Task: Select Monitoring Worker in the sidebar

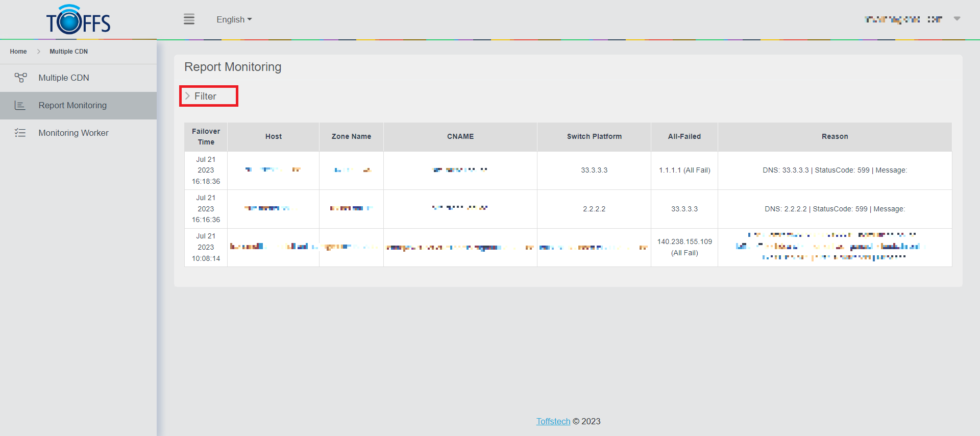Action: 73,133
